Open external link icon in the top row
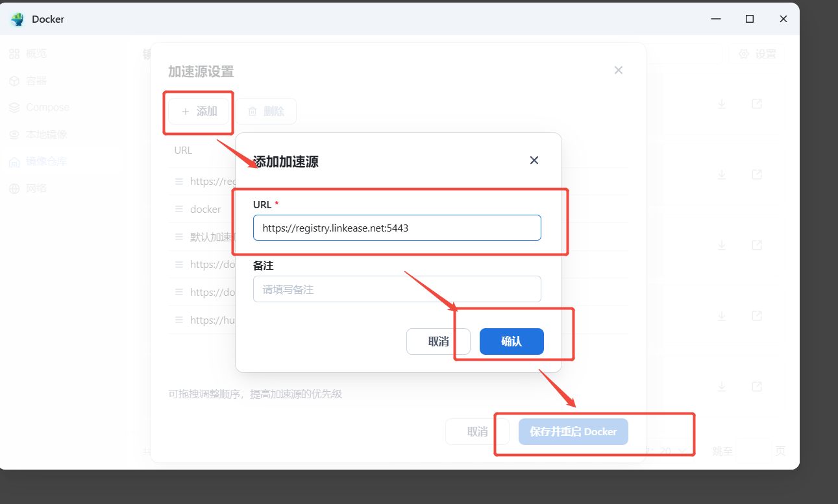Image resolution: width=838 pixels, height=504 pixels. pyautogui.click(x=756, y=104)
